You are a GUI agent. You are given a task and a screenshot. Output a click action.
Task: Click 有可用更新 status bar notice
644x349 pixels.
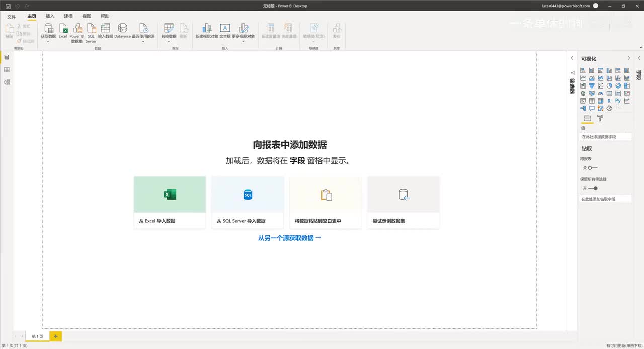[x=624, y=346]
